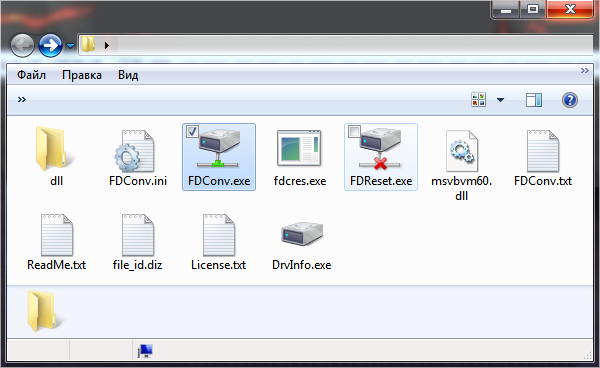This screenshot has height=368, width=600.
Task: Toggle the preview pane button
Action: coord(533,100)
